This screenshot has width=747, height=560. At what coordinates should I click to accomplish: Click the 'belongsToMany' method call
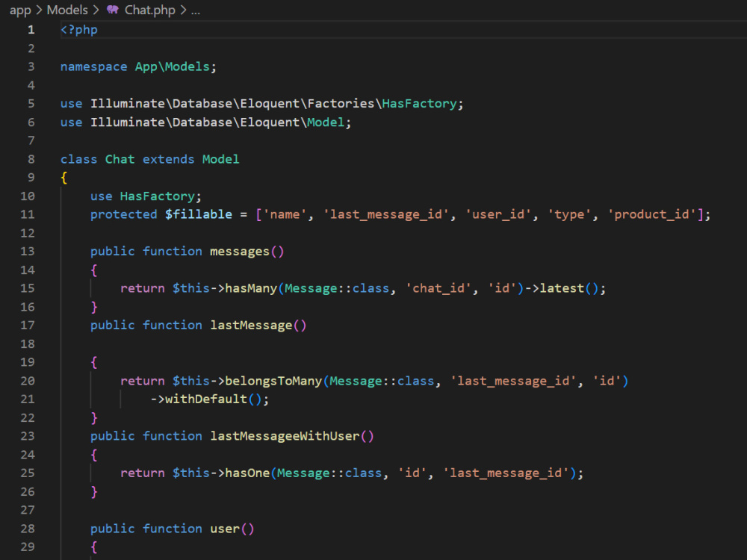click(x=273, y=381)
